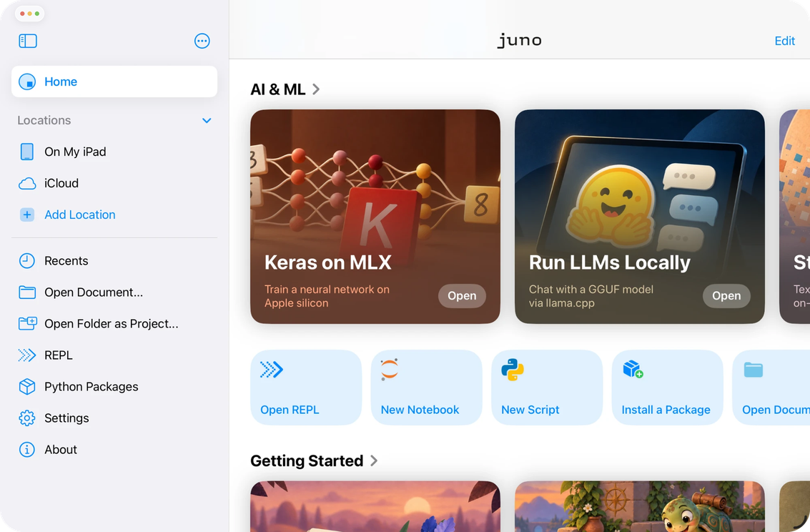The height and width of the screenshot is (532, 810).
Task: Click Keras on MLX title text
Action: [328, 262]
